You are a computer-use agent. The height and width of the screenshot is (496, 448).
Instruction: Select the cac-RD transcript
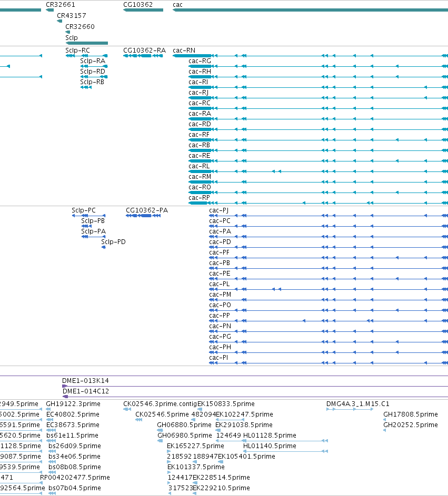coord(318,129)
